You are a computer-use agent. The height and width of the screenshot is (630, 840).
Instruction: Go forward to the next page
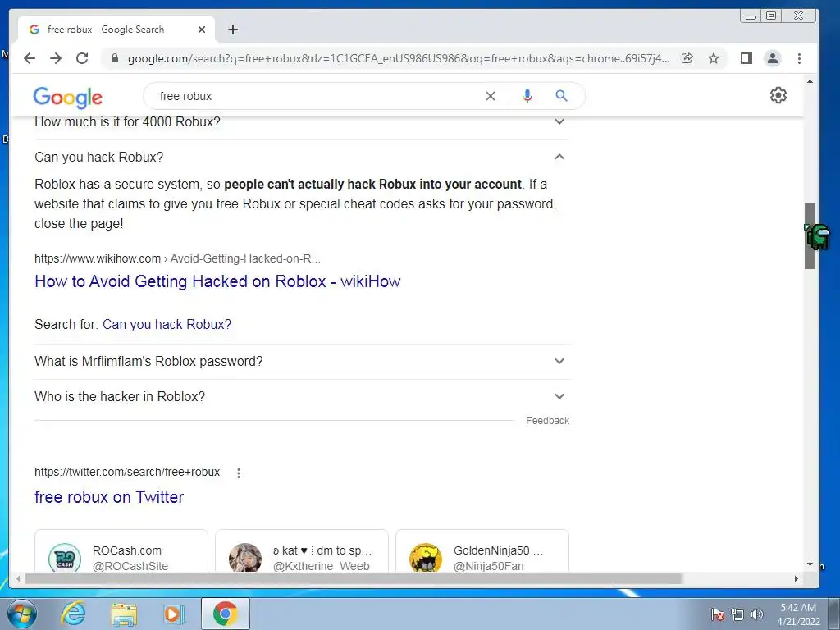click(x=56, y=58)
